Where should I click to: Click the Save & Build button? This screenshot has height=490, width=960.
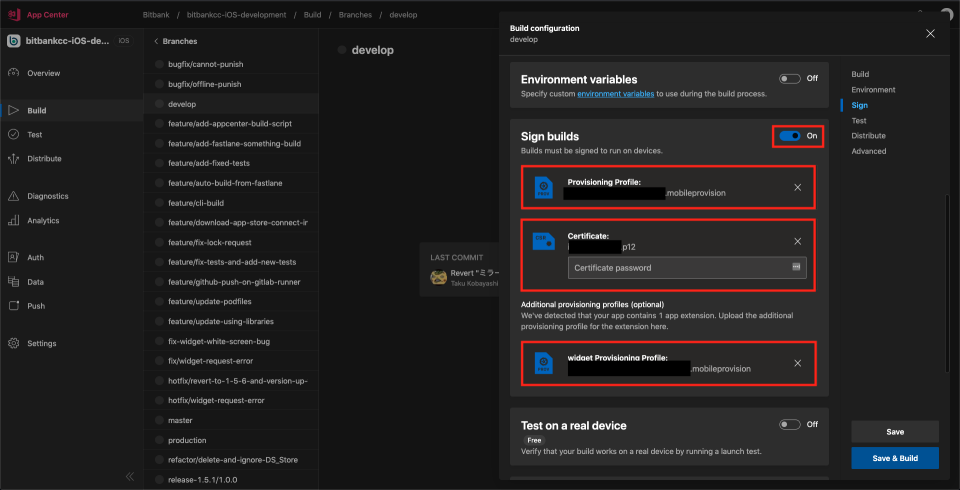(x=894, y=458)
